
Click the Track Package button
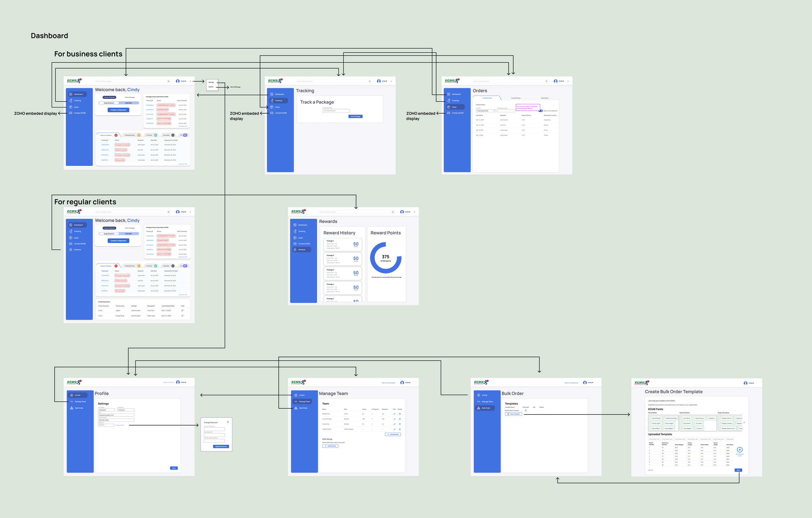pos(355,116)
